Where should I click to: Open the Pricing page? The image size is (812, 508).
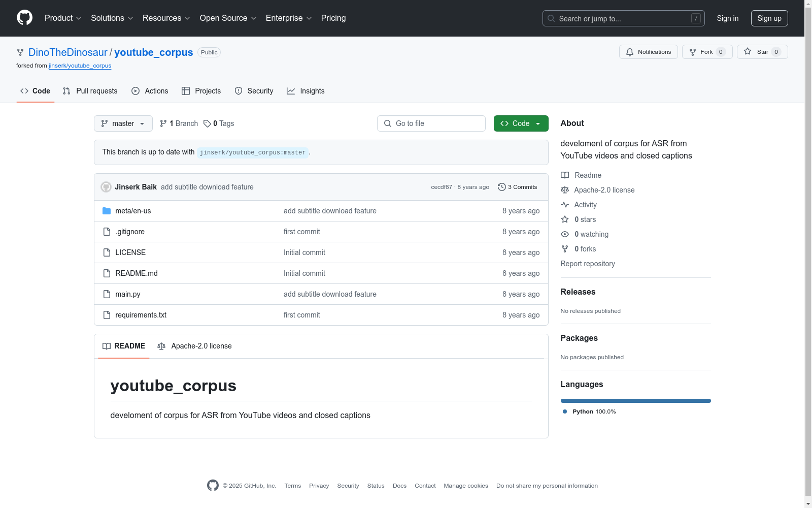(x=333, y=18)
